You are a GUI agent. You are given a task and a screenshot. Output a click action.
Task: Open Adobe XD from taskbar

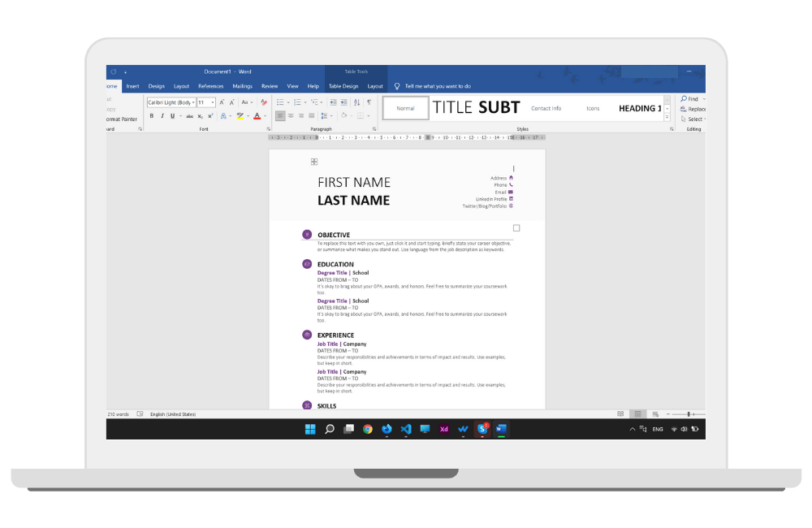[444, 429]
